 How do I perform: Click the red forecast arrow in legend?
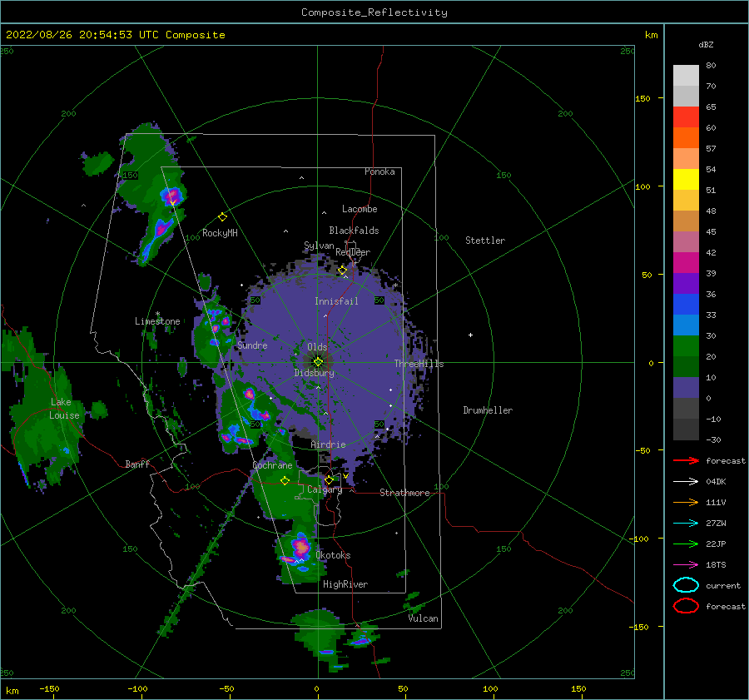click(686, 460)
